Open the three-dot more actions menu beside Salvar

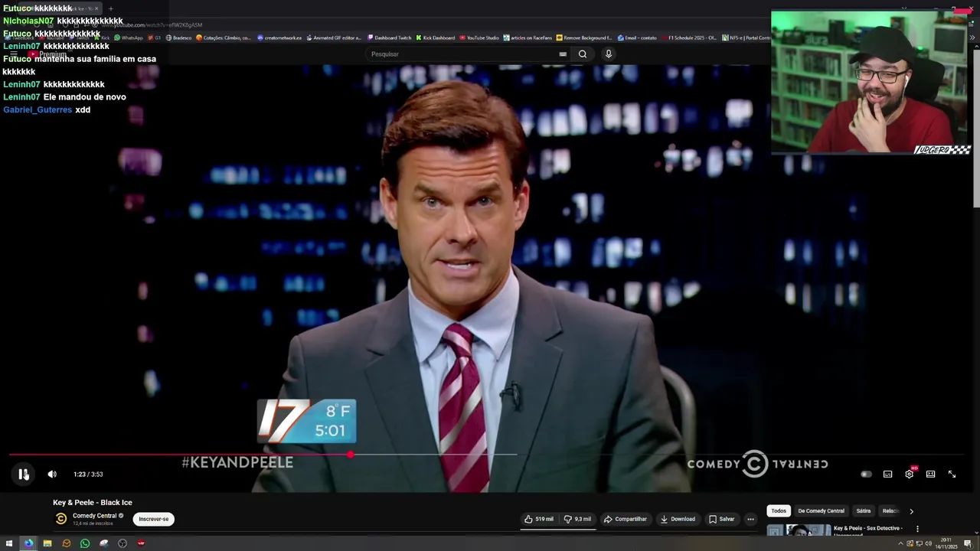coord(750,519)
